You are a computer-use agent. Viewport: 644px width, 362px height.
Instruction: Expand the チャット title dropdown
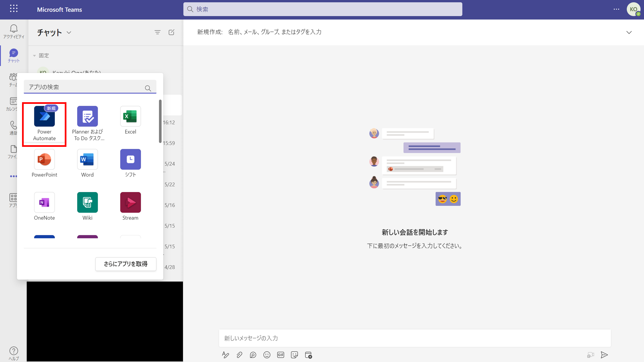coord(69,33)
